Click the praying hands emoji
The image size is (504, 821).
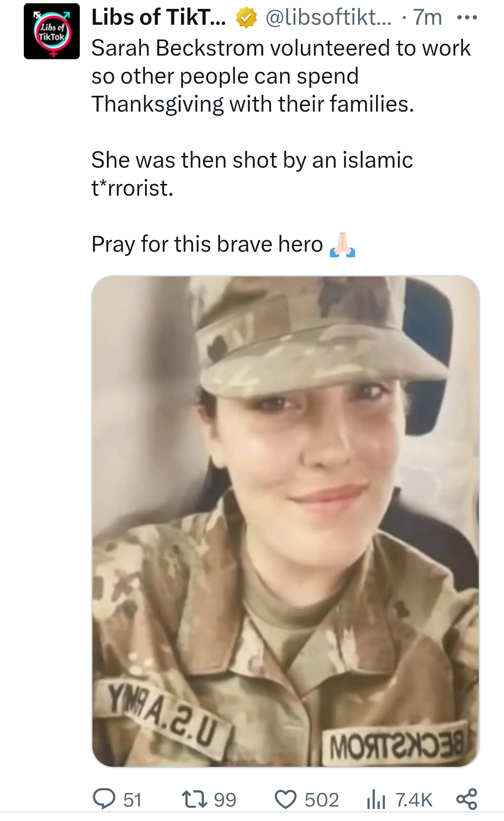point(343,245)
